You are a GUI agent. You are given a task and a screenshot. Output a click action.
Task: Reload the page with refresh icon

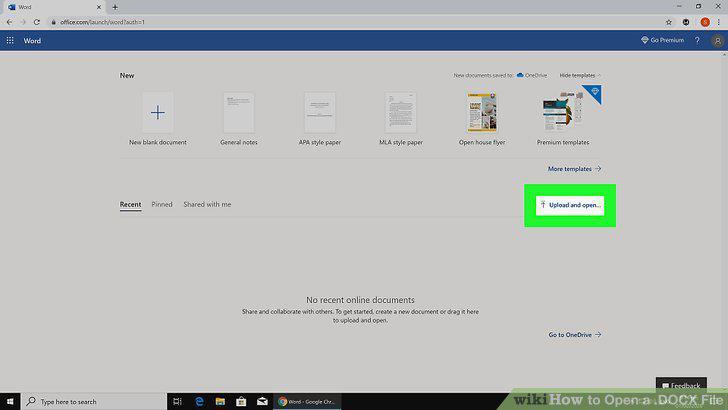[x=37, y=22]
